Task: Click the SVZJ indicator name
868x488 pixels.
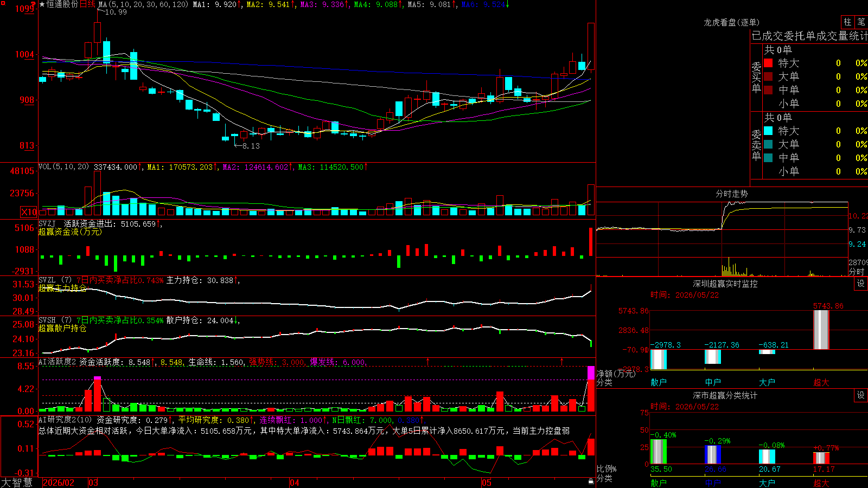Action: (x=47, y=224)
